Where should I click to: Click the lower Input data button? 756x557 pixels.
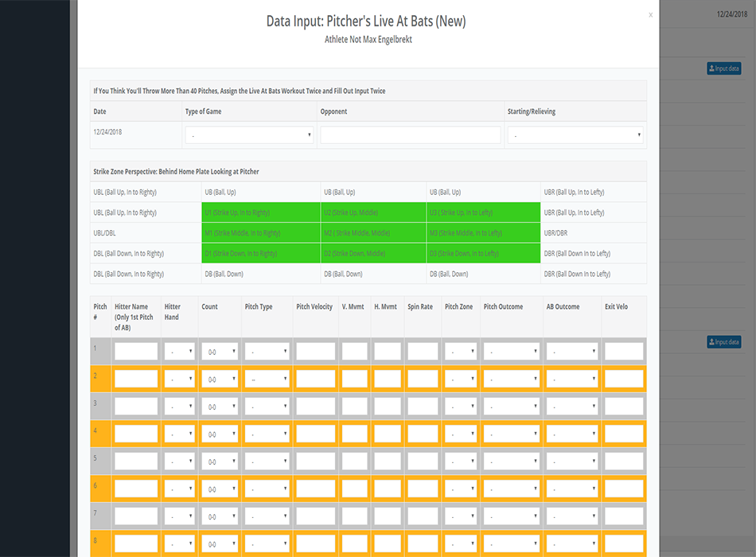coord(723,342)
